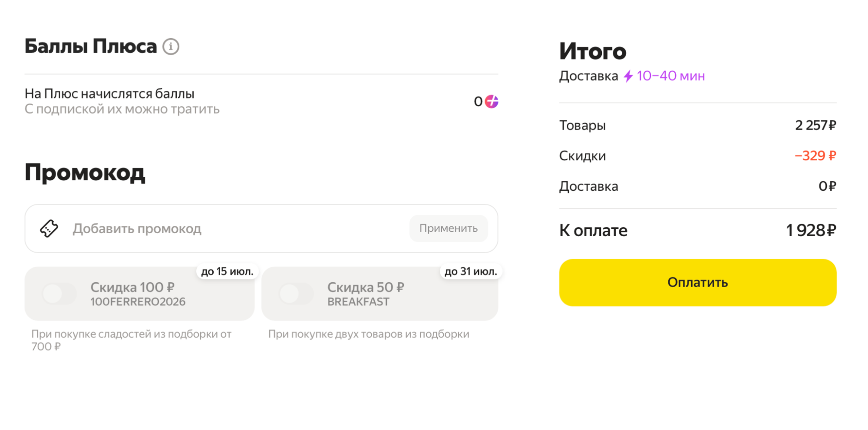Click the Применить button
The image size is (868, 430).
click(x=449, y=228)
